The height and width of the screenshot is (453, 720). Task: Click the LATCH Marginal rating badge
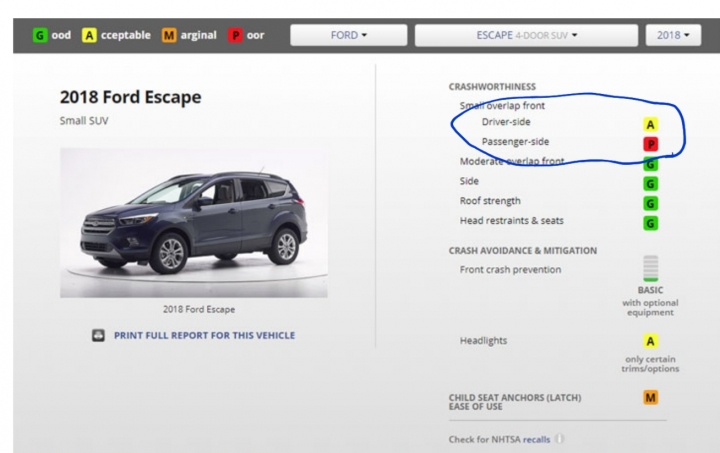click(x=650, y=397)
